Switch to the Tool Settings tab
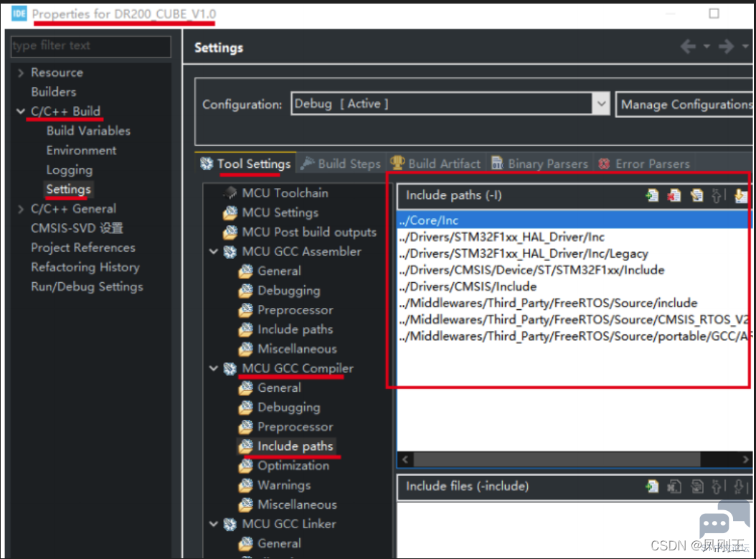Viewport: 756px width, 559px height. coord(245,164)
